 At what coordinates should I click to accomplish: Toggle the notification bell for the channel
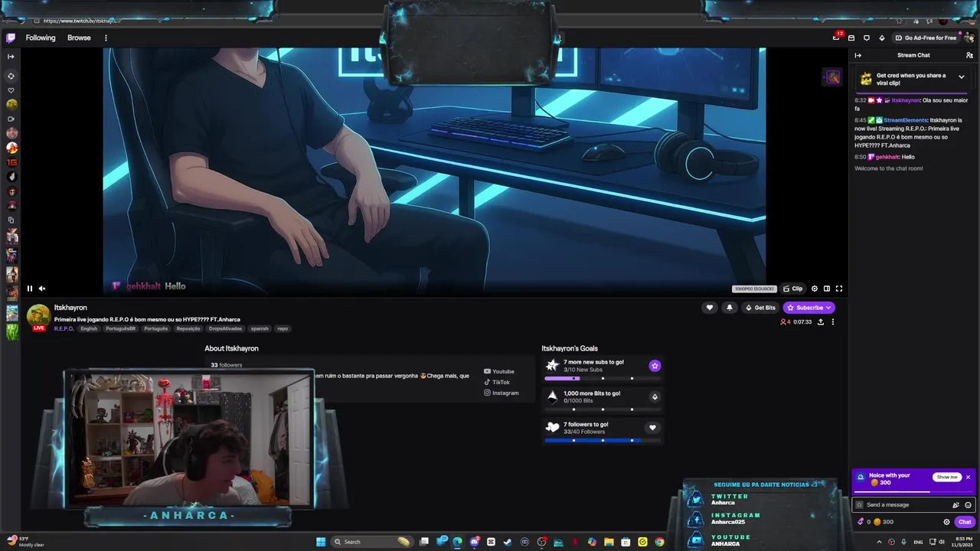(x=729, y=308)
